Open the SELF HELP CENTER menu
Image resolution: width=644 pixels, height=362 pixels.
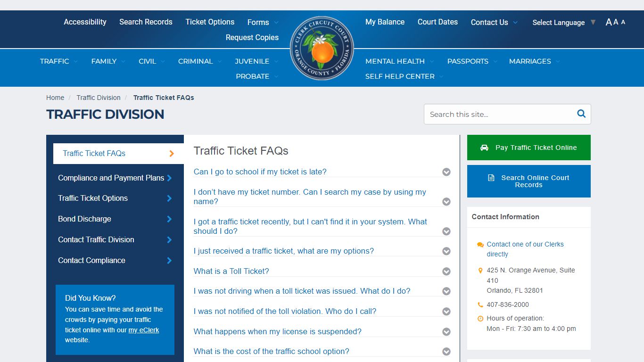pyautogui.click(x=405, y=76)
